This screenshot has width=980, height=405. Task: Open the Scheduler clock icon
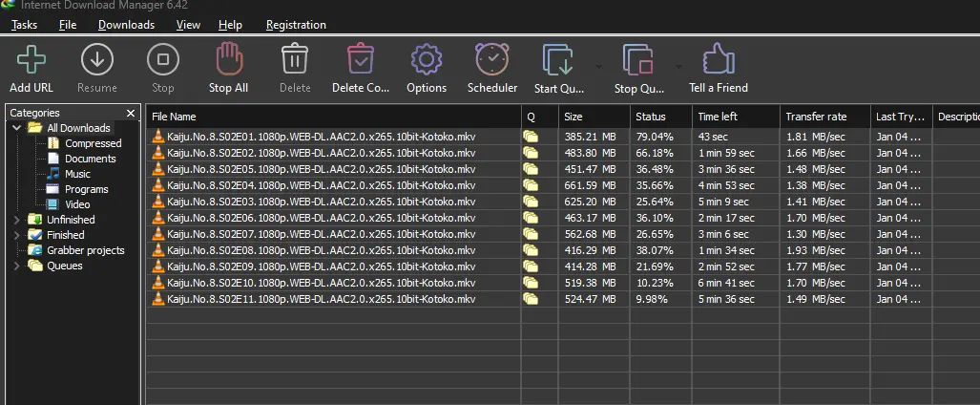point(492,60)
